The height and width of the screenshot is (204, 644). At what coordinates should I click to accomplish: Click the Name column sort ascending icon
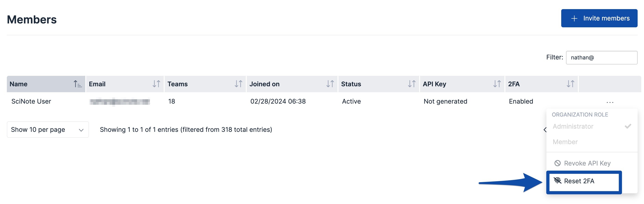tap(77, 84)
